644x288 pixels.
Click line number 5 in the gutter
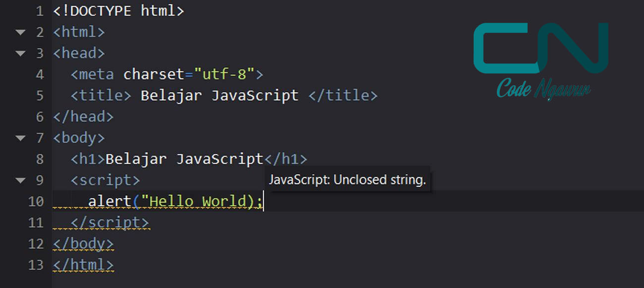click(x=40, y=96)
